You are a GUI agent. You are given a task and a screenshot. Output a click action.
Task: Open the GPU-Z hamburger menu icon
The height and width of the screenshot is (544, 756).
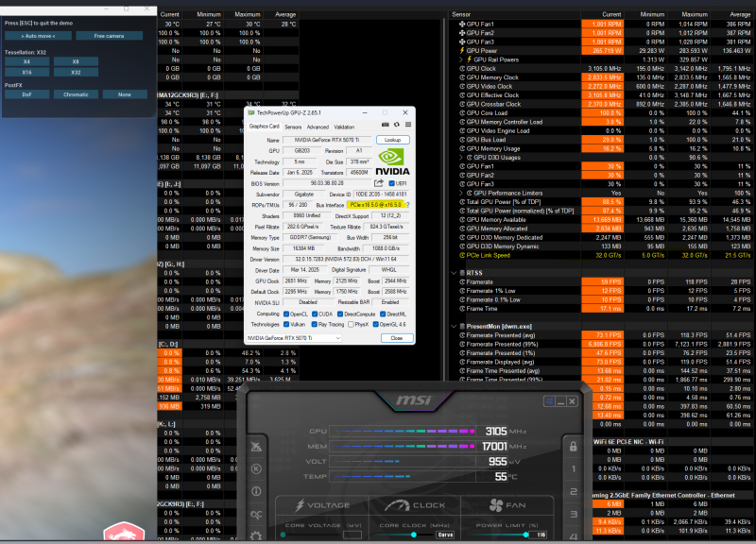[x=408, y=125]
